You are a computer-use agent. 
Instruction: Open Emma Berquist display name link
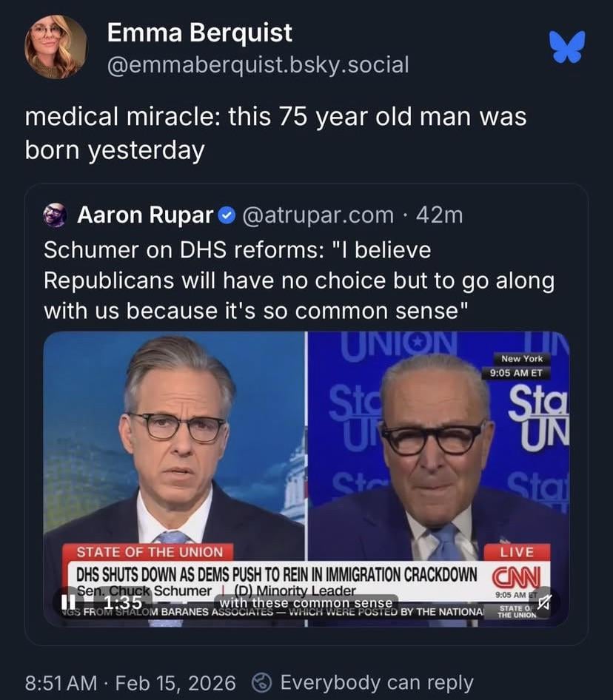(x=199, y=33)
